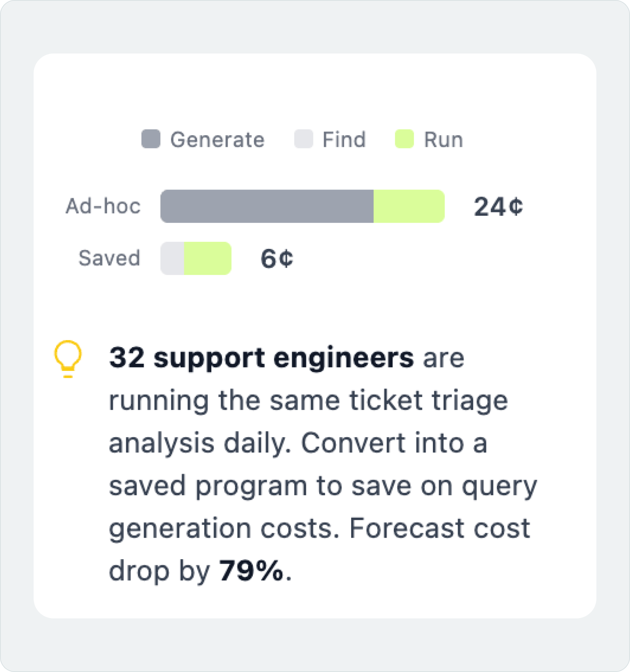This screenshot has height=672, width=630.
Task: Click the yellow lightbulb tip icon
Action: (x=68, y=358)
